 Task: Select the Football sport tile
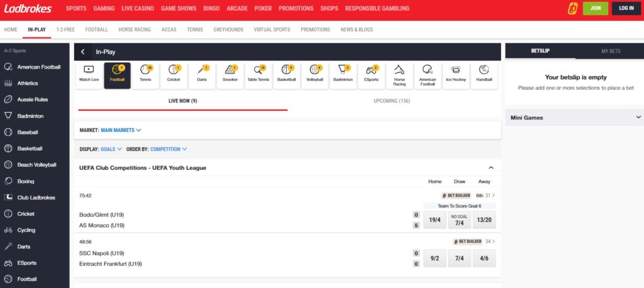tap(117, 75)
